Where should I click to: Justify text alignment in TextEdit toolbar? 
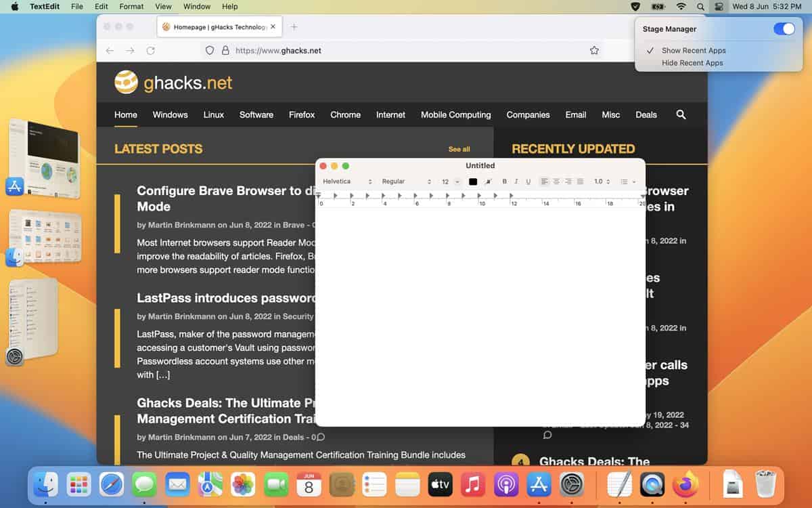(x=580, y=182)
